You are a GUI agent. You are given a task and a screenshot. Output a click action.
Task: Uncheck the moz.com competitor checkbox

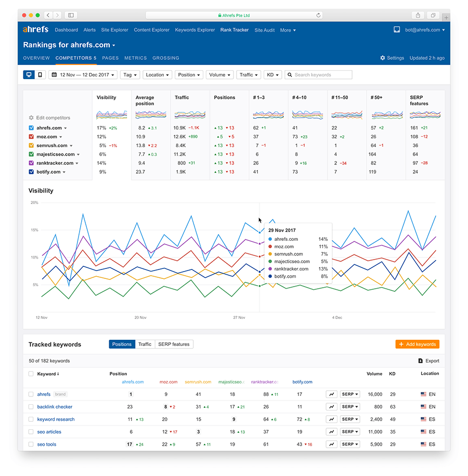tap(31, 137)
